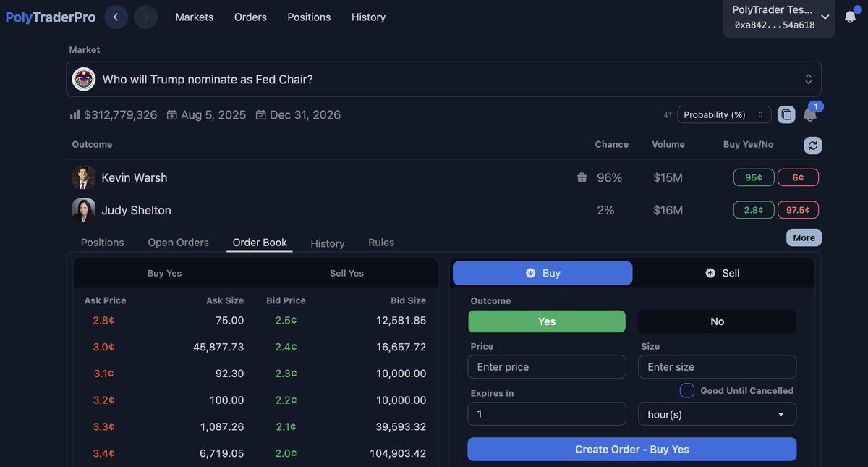Click the $312,779,326 total volume
Viewport: 868px width, 467px height.
tap(120, 114)
